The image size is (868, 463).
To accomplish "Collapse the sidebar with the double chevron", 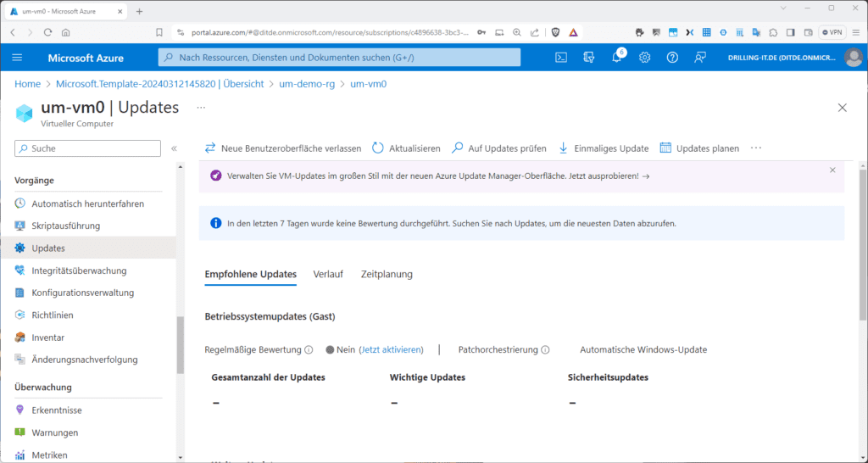I will (x=174, y=148).
